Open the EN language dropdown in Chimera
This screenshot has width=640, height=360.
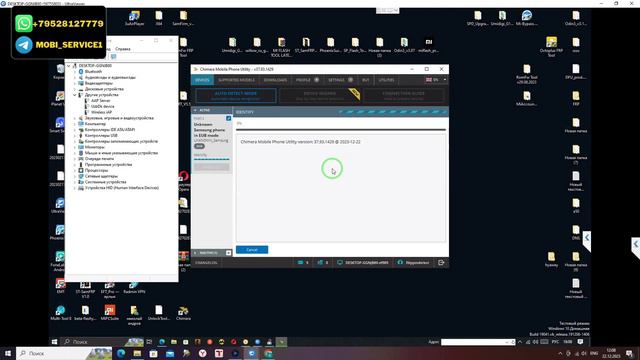point(436,80)
